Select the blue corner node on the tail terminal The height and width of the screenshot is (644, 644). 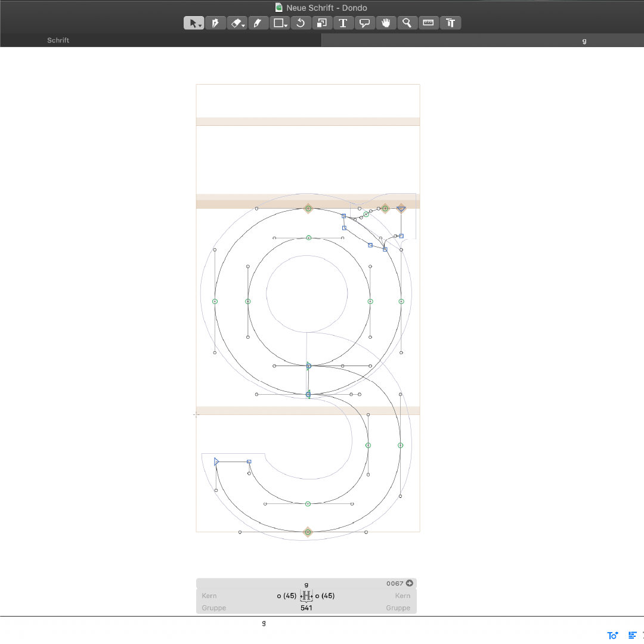tap(249, 462)
